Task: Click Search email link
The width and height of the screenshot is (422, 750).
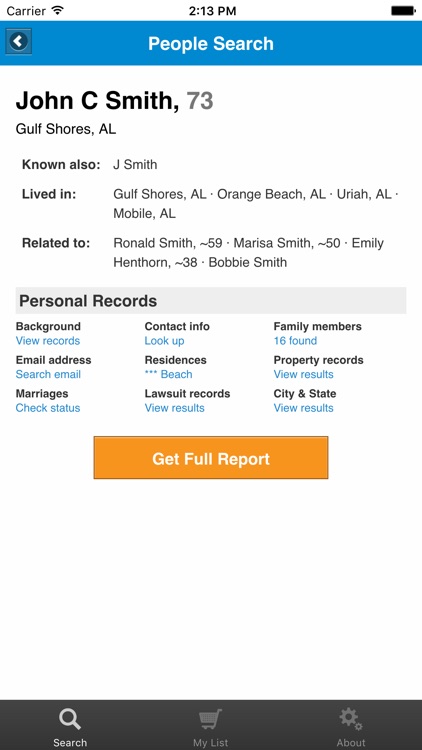Action: click(x=48, y=374)
